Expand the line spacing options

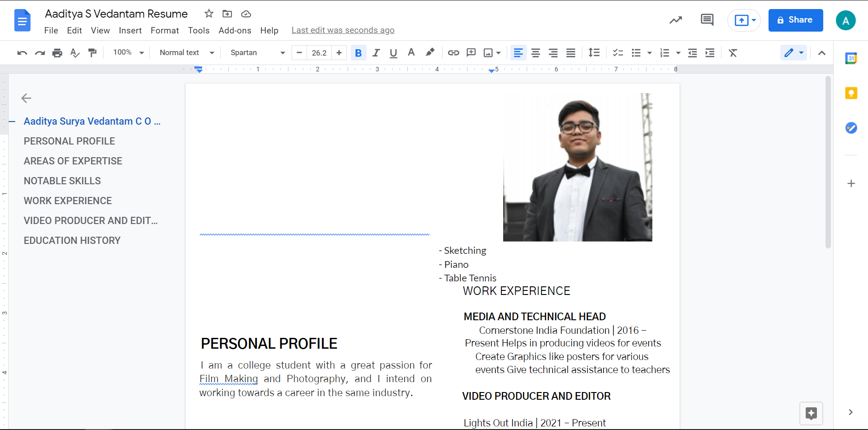(594, 53)
